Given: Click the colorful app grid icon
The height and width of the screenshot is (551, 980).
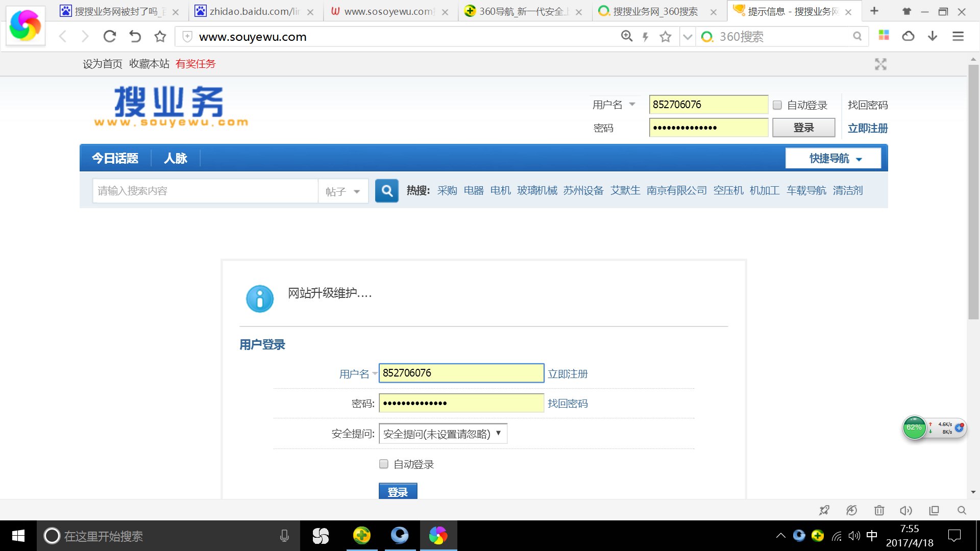Looking at the screenshot, I should pyautogui.click(x=883, y=36).
